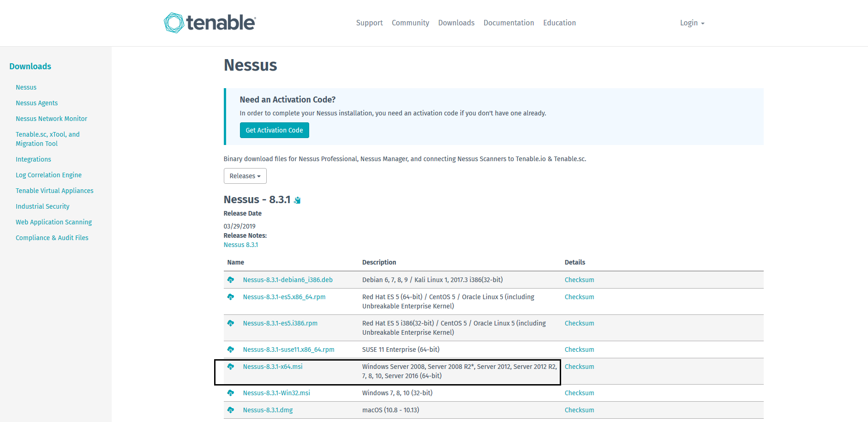View Checksum for the macOS dmg file

click(x=579, y=410)
